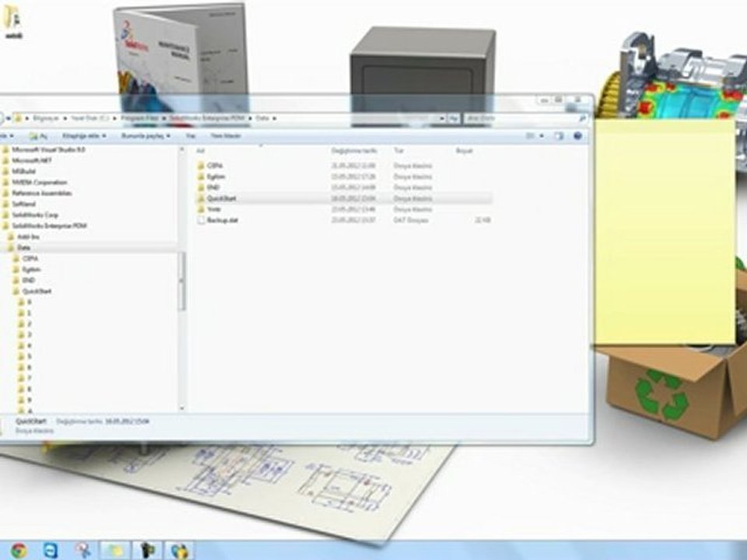Select the Data folder in tree
Image resolution: width=747 pixels, height=560 pixels.
point(24,247)
